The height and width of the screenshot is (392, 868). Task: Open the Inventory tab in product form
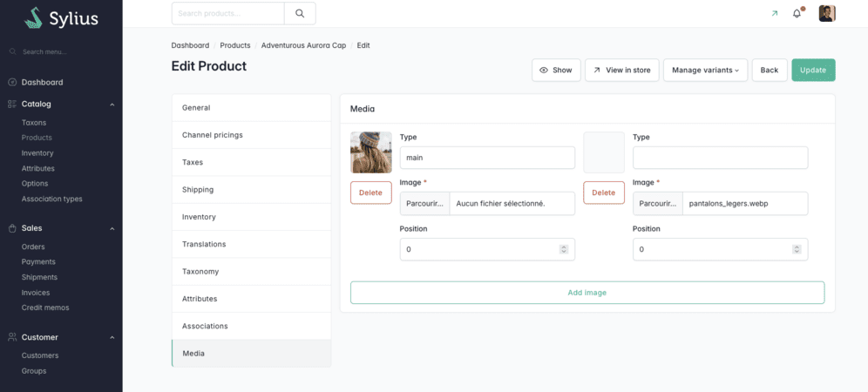(x=251, y=217)
